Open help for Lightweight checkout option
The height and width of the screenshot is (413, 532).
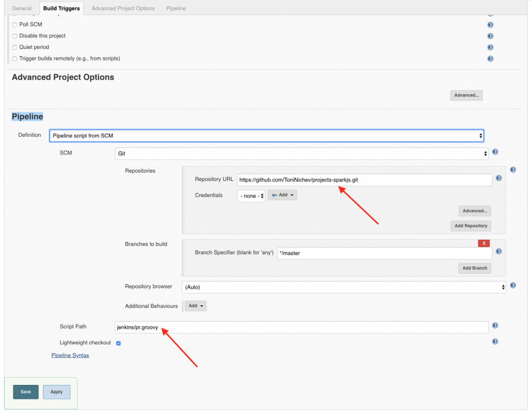(x=495, y=342)
